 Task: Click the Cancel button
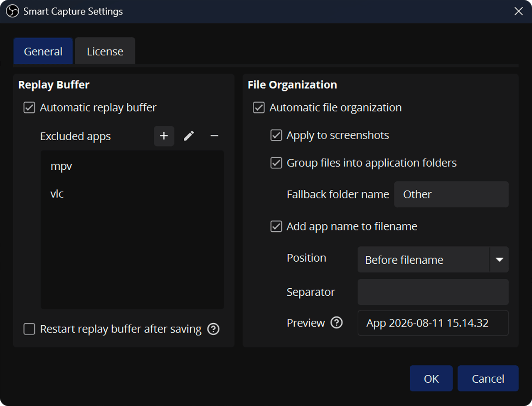(488, 379)
